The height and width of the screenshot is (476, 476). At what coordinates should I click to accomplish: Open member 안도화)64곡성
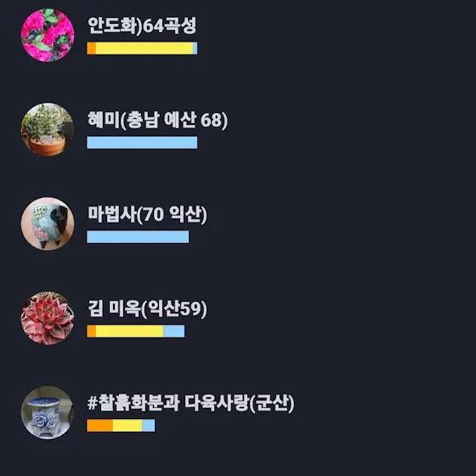pos(142,25)
